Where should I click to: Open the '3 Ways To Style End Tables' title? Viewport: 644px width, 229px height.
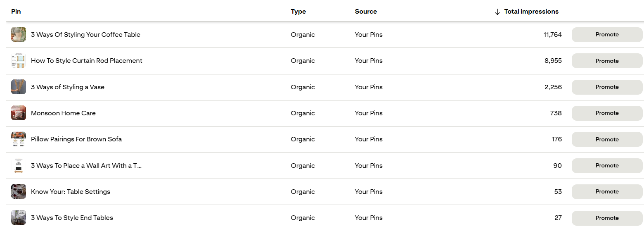click(x=72, y=218)
